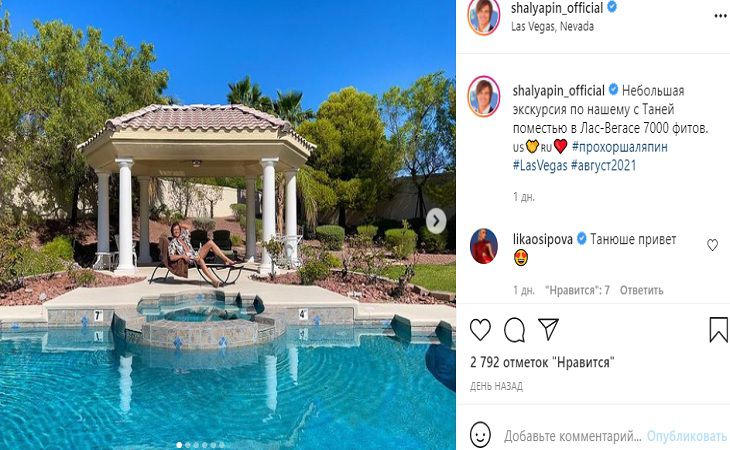This screenshot has width=730, height=450.
Task: Like the post with the heart icon
Action: pyautogui.click(x=480, y=329)
